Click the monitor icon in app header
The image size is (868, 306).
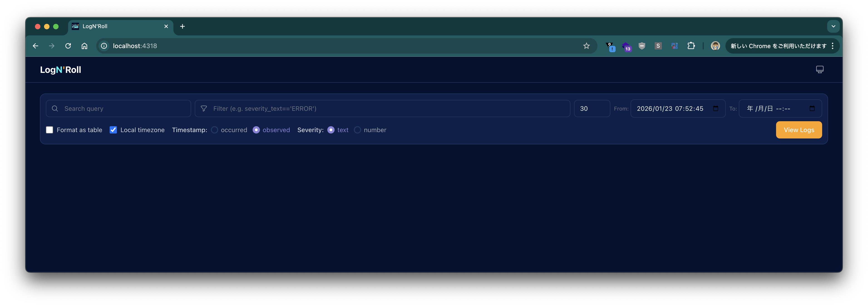coord(819,69)
